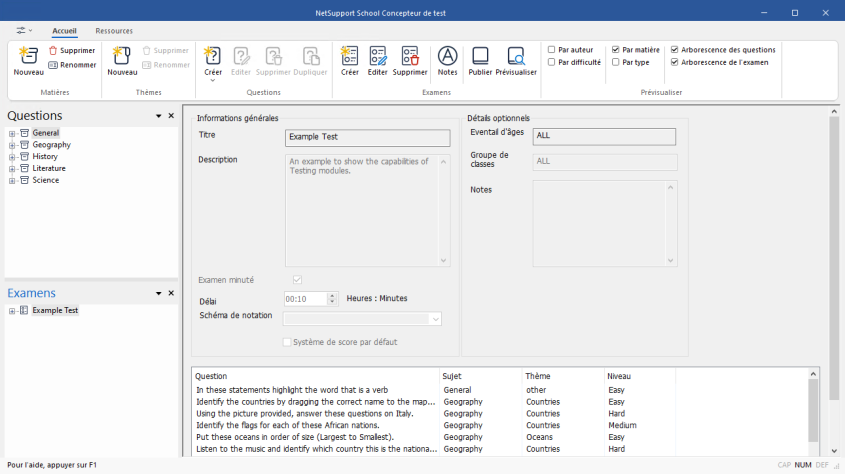The image size is (845, 474).
Task: Click Example Test exam icon
Action: (x=24, y=310)
